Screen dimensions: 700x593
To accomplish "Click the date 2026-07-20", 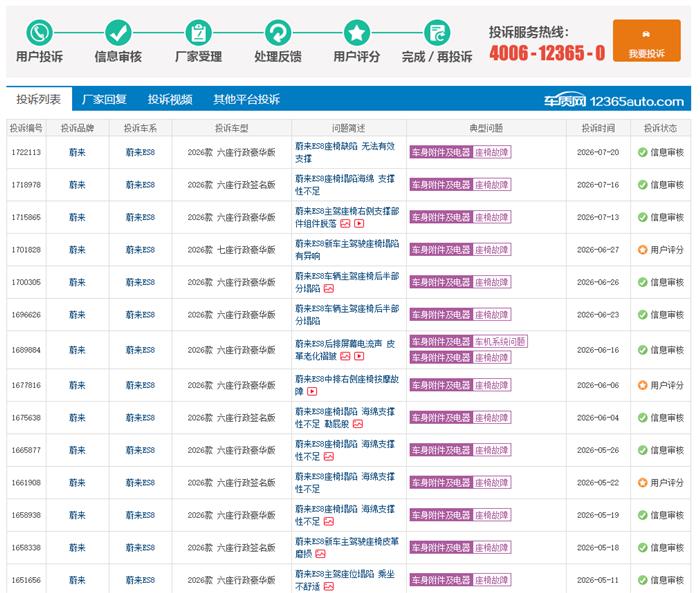I will [x=598, y=152].
